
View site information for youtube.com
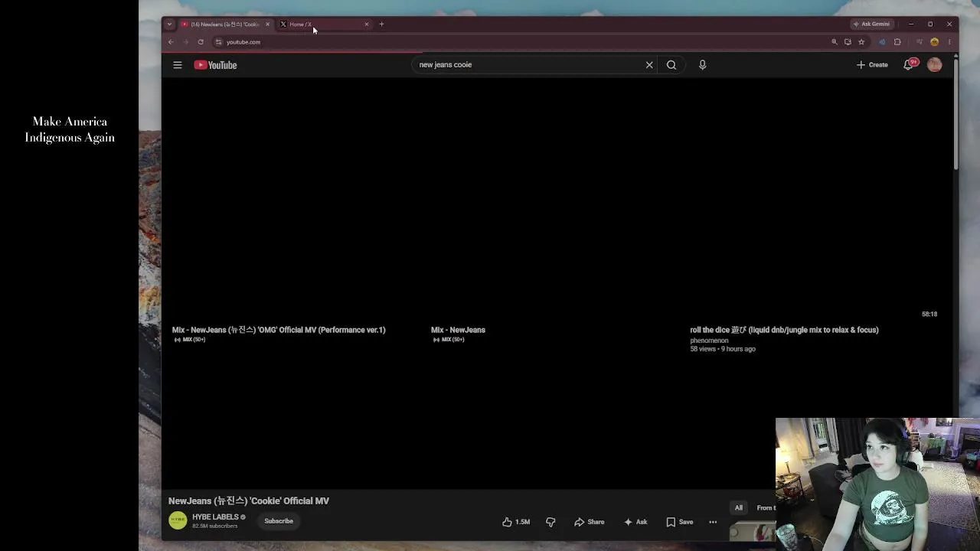[x=218, y=42]
